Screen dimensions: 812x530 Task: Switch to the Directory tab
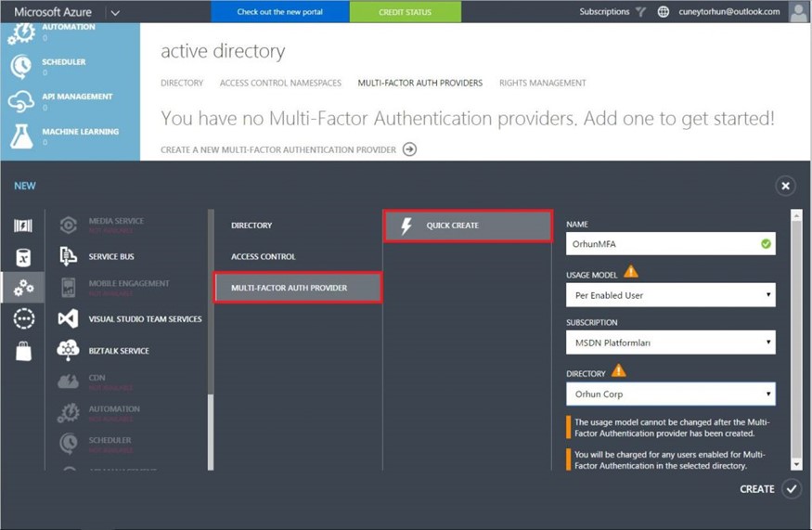(x=182, y=83)
